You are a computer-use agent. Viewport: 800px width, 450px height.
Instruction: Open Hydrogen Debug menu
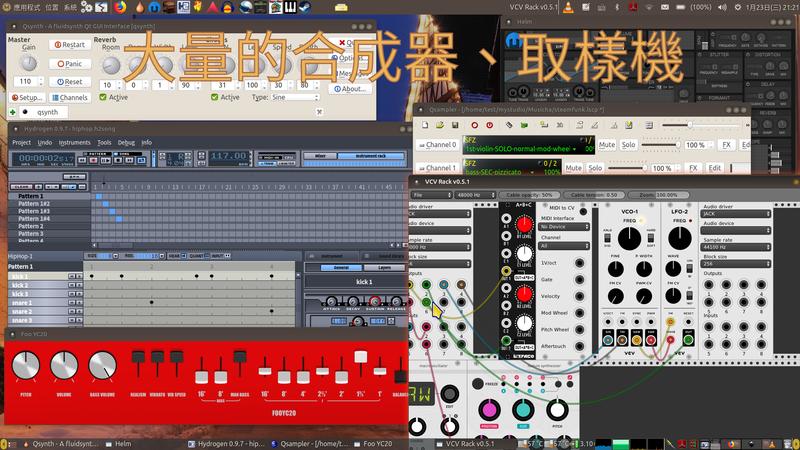click(127, 143)
